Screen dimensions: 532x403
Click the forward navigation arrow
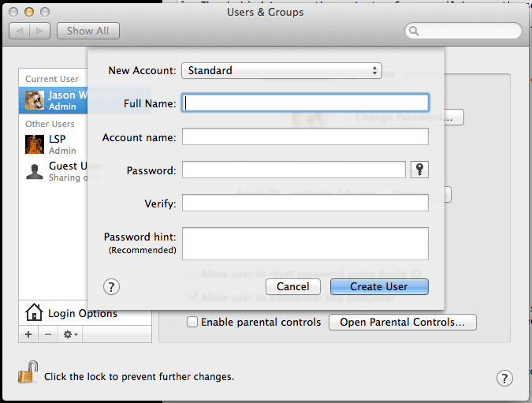39,31
